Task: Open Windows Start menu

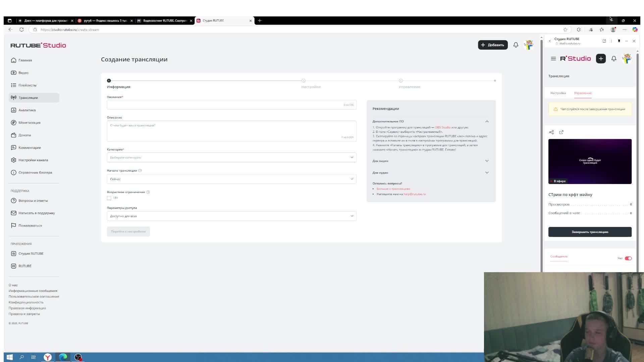Action: (x=9, y=357)
